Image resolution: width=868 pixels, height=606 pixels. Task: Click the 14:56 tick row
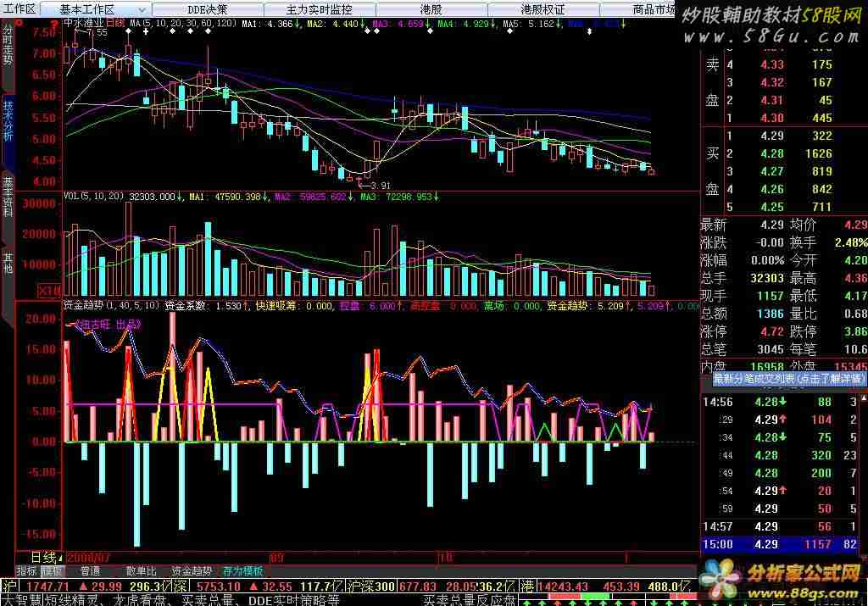(x=780, y=402)
